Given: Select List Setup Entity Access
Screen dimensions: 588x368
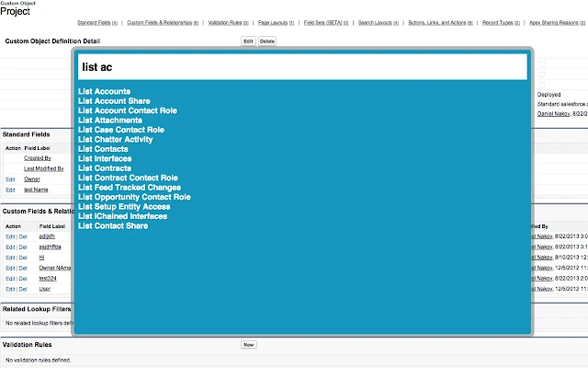Looking at the screenshot, I should [x=124, y=206].
